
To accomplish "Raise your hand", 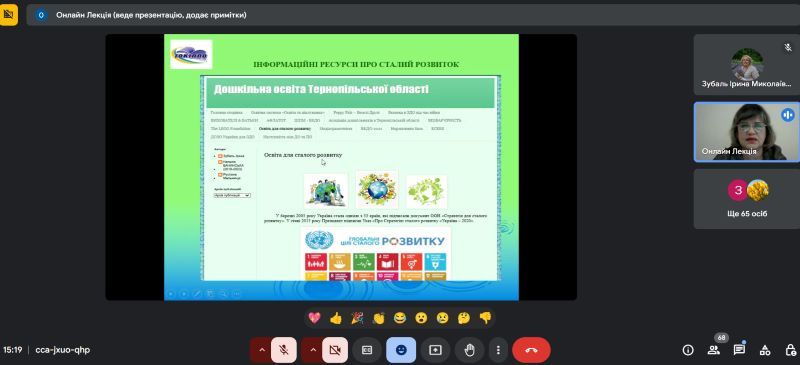I will click(469, 350).
